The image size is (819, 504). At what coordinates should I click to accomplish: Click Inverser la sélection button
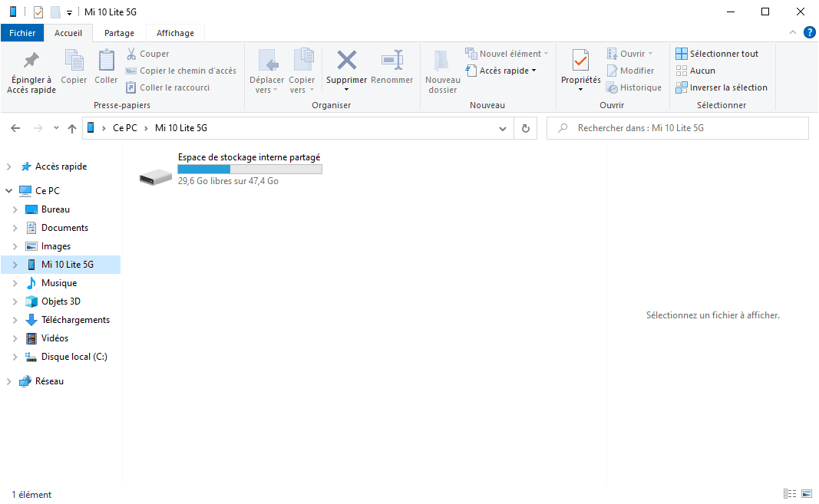point(722,87)
